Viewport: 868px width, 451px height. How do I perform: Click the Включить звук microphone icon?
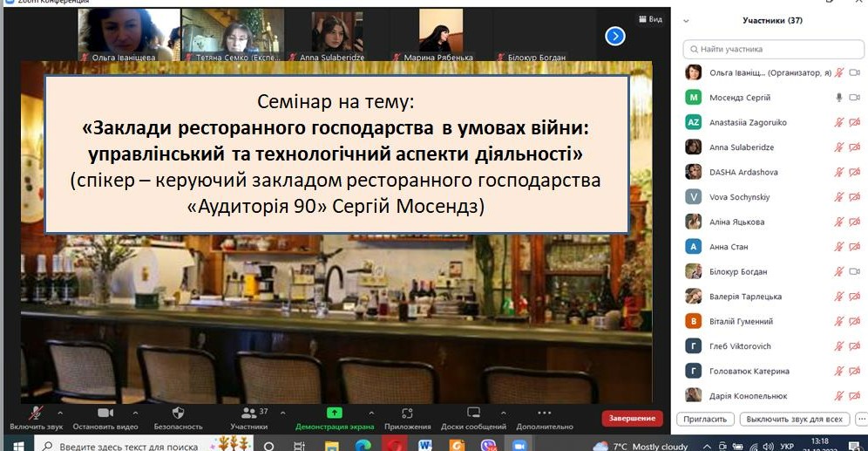36,413
